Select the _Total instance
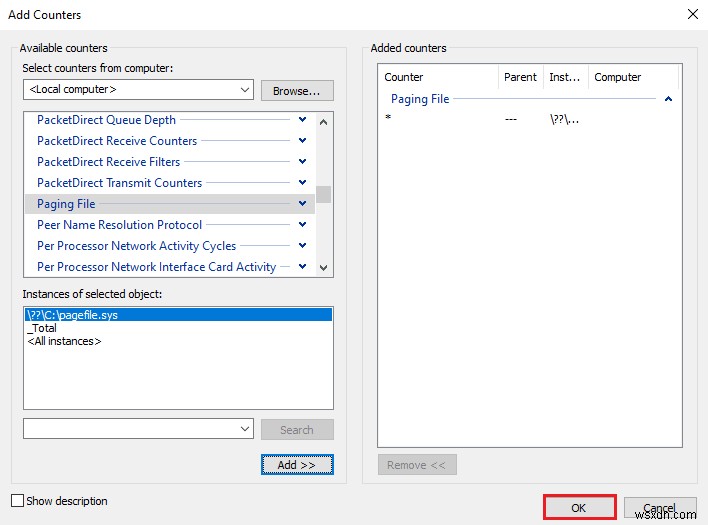708x525 pixels. 43,328
